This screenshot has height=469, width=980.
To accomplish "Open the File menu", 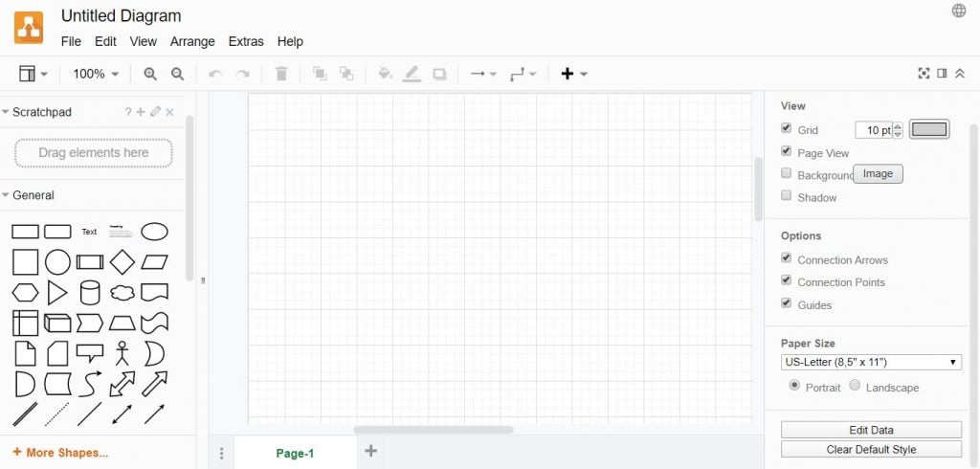I will tap(71, 41).
